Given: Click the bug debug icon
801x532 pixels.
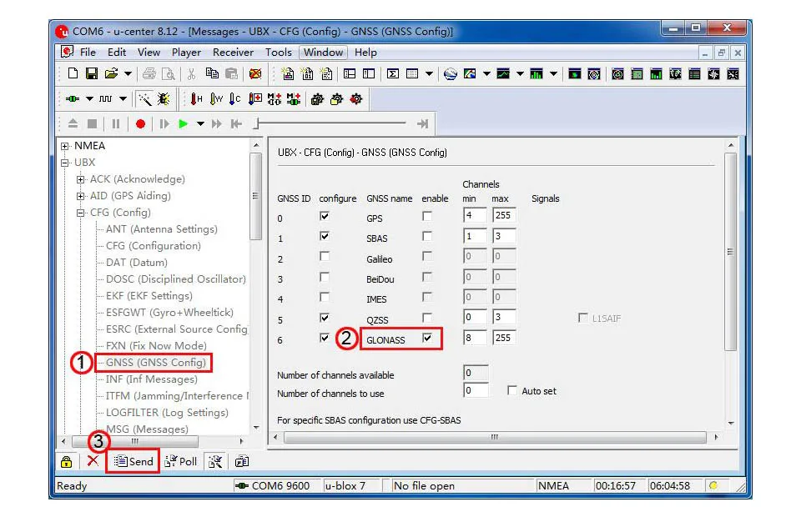Looking at the screenshot, I should coord(164,99).
